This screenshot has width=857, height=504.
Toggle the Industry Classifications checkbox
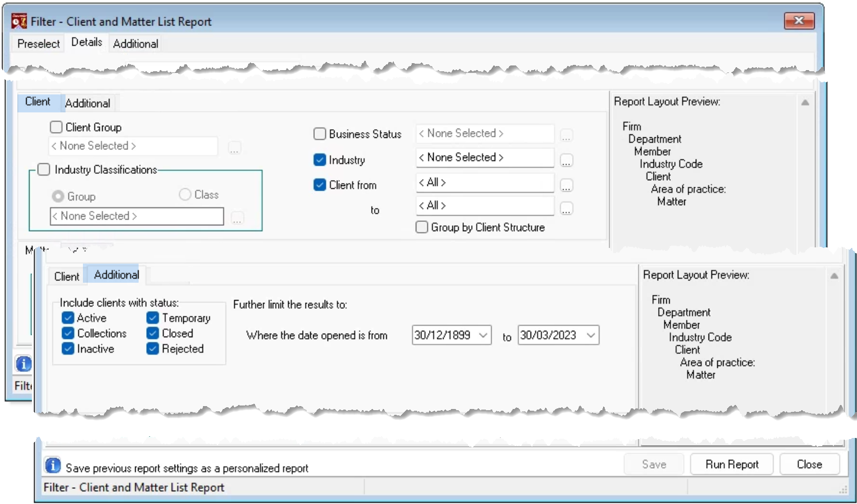[43, 170]
